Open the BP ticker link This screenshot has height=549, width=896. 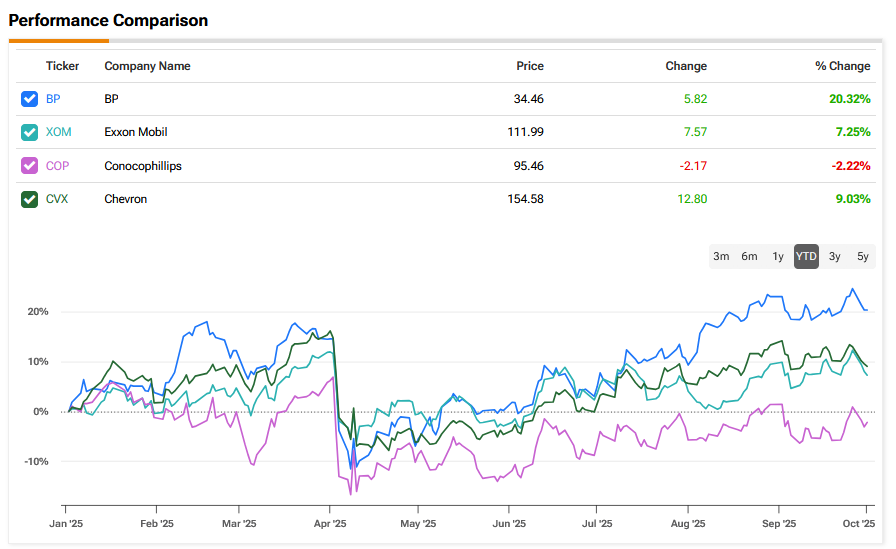tap(54, 99)
